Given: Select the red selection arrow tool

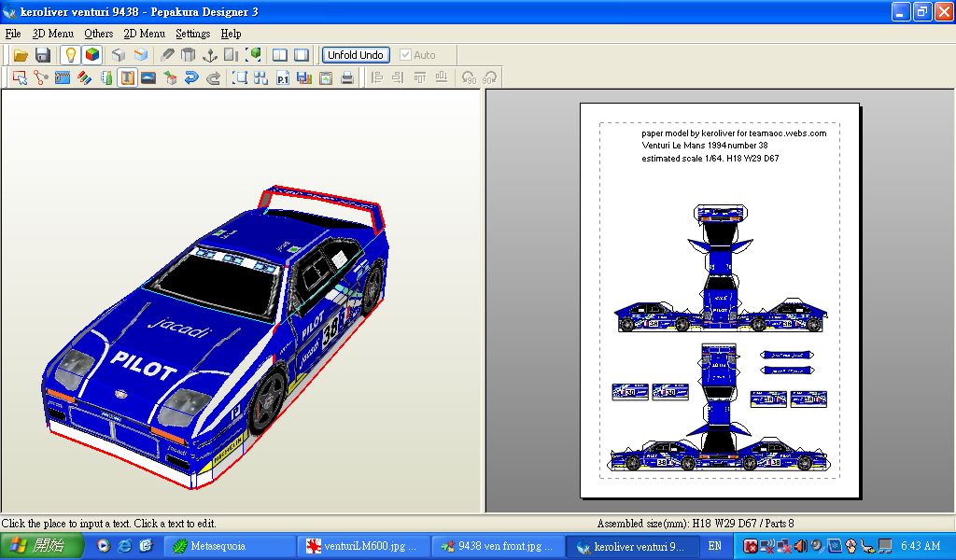Looking at the screenshot, I should point(20,78).
